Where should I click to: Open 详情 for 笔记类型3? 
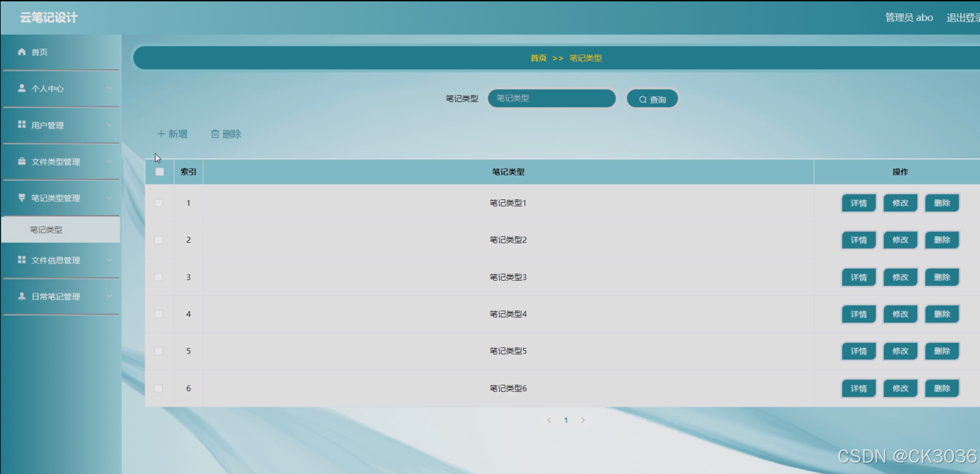(x=859, y=277)
